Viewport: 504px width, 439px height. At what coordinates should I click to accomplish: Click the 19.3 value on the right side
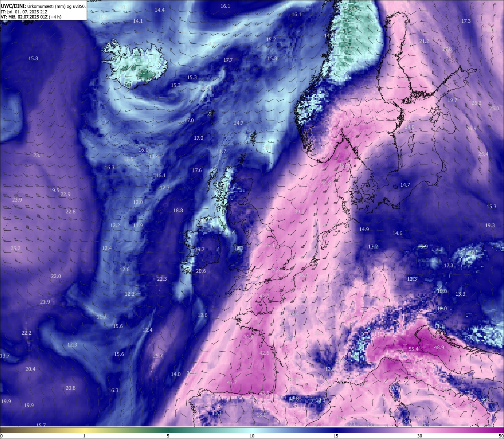click(490, 225)
